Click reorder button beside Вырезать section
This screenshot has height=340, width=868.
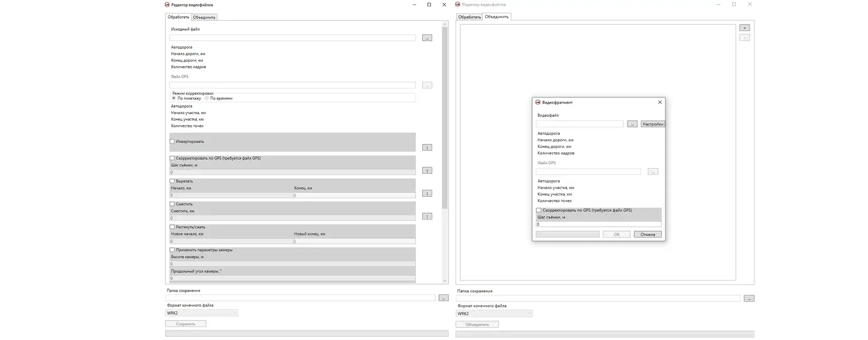427,193
